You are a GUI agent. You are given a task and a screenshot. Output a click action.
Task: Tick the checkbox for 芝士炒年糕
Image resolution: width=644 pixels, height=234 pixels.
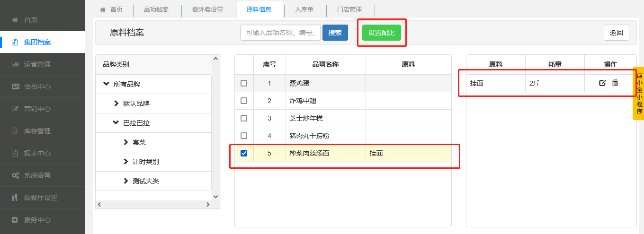(x=244, y=118)
